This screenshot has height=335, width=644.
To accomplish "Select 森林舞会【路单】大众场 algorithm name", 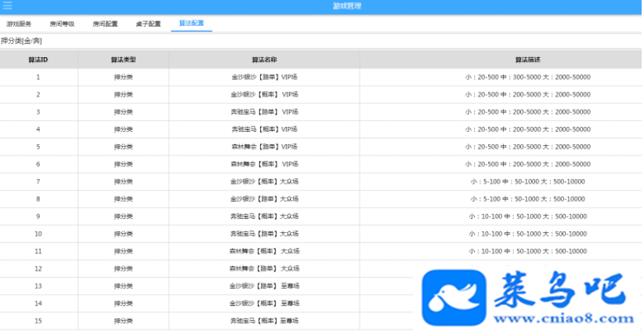I will click(x=264, y=268).
